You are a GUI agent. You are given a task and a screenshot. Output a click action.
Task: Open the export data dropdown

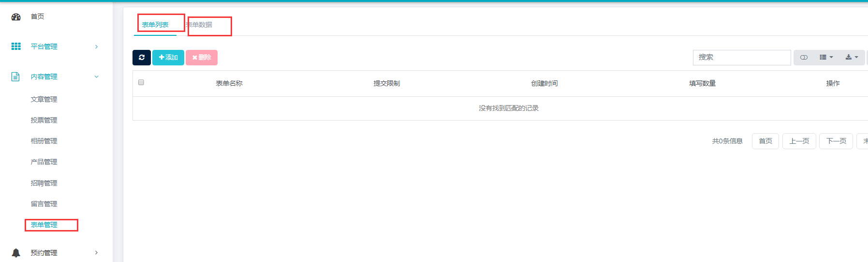pyautogui.click(x=852, y=58)
